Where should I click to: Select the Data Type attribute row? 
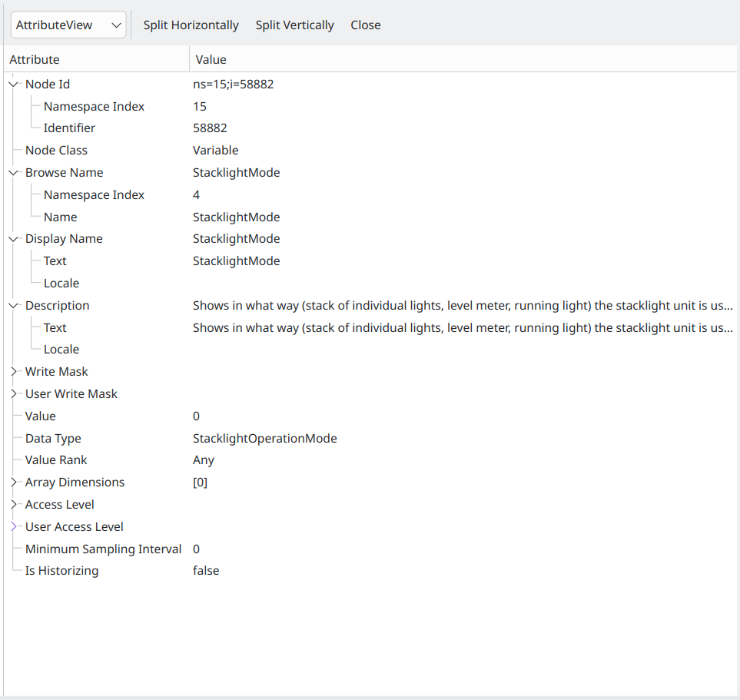point(53,439)
